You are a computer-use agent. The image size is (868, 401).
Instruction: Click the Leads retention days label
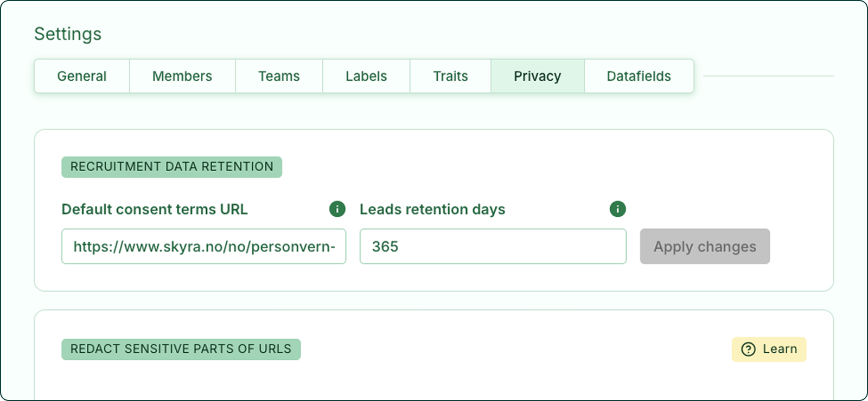point(432,209)
